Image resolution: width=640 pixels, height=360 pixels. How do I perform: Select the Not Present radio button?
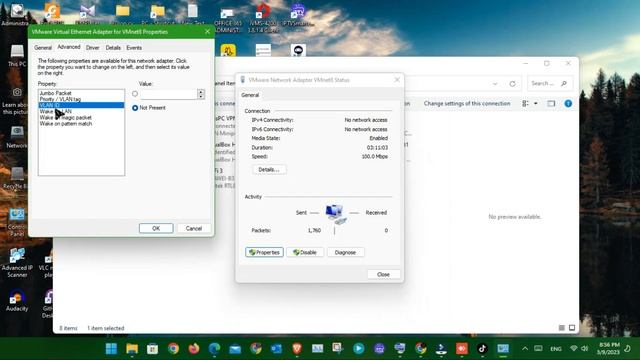[135, 108]
